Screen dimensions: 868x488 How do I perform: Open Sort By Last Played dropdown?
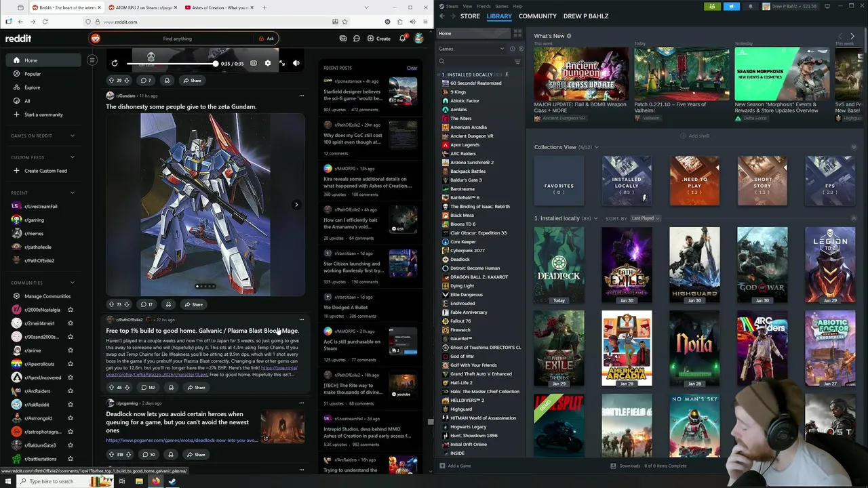(646, 218)
